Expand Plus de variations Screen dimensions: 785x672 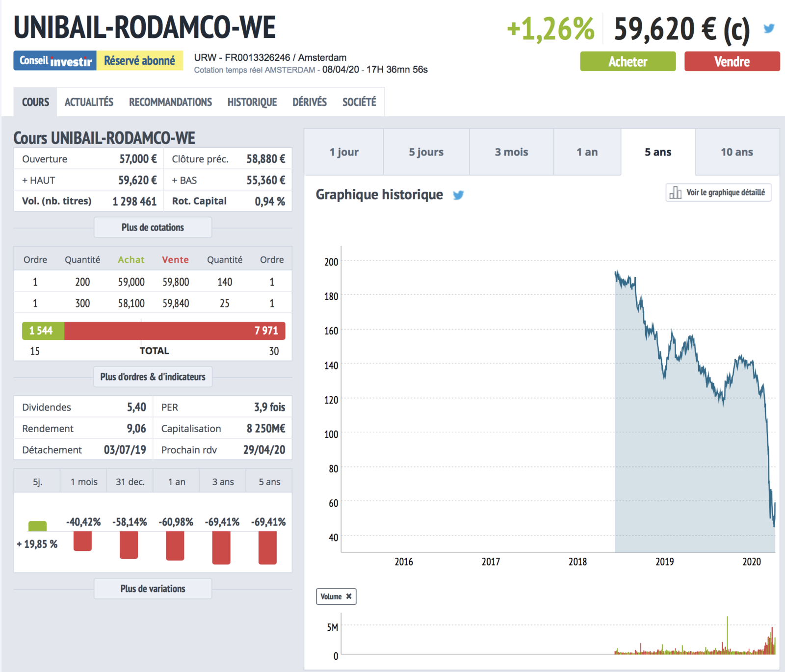153,589
